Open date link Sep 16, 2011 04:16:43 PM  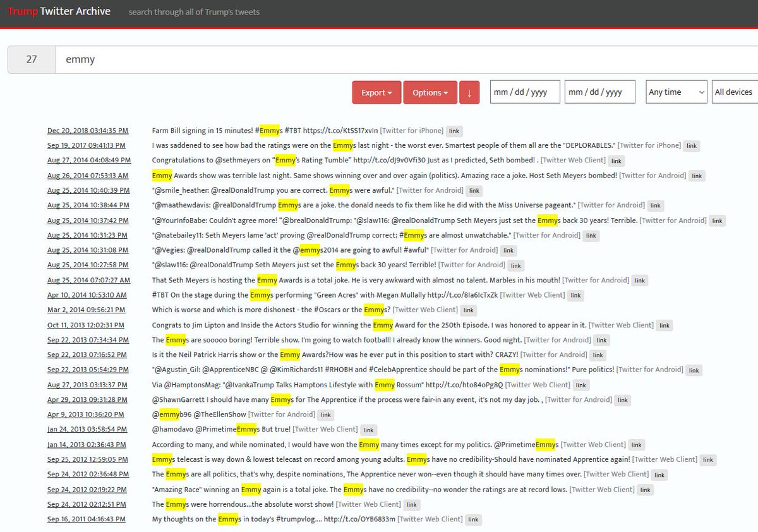87,519
